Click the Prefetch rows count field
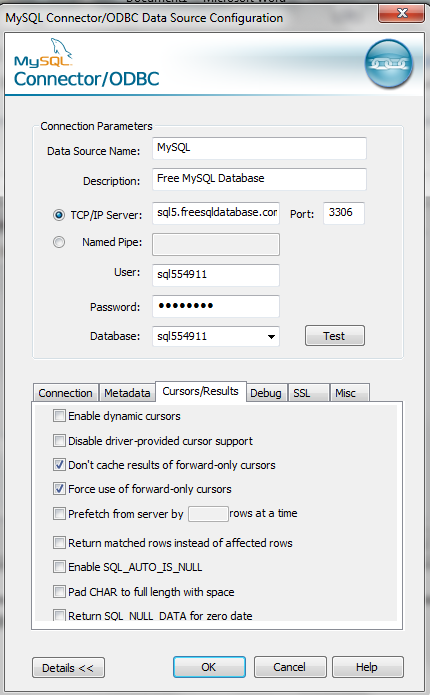The image size is (434, 695). [x=208, y=514]
